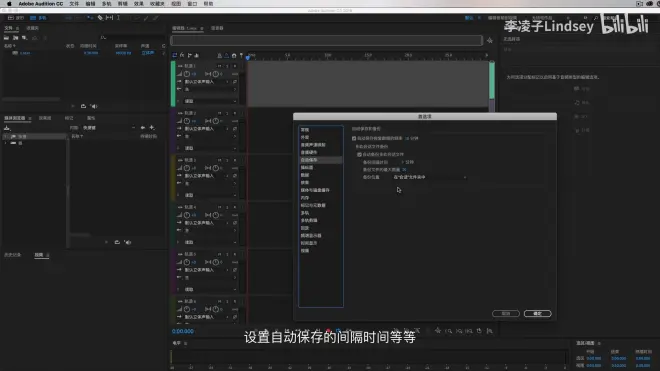Screen dimensions: 660x371
Task: Click add shortcut plus icon in Media Browser
Action: pos(152,128)
